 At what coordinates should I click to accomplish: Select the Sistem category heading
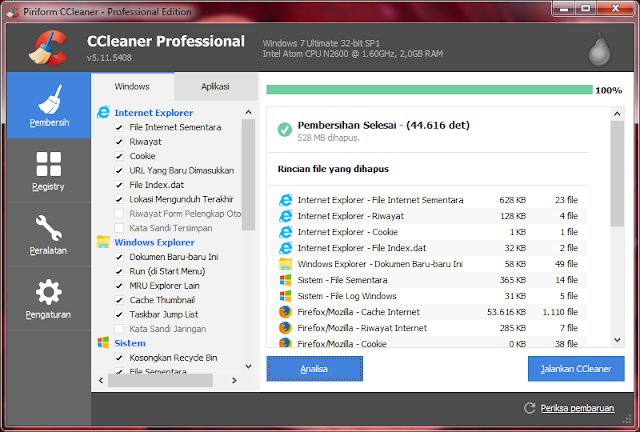click(x=130, y=343)
